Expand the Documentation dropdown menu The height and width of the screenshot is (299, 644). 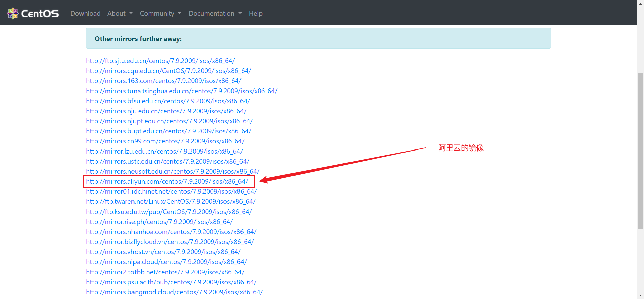[215, 13]
